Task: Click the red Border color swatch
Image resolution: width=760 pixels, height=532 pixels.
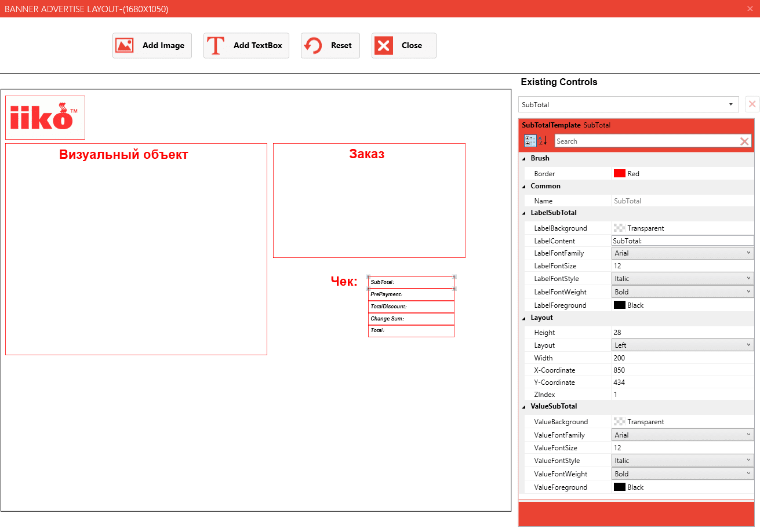Action: pos(619,173)
